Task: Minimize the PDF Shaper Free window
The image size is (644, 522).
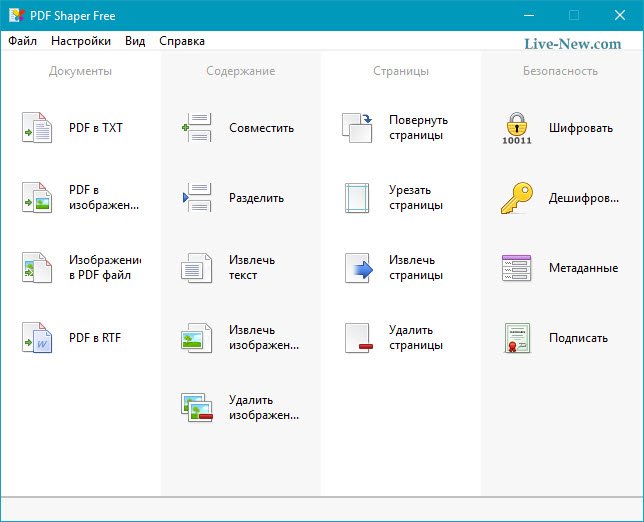Action: click(529, 16)
